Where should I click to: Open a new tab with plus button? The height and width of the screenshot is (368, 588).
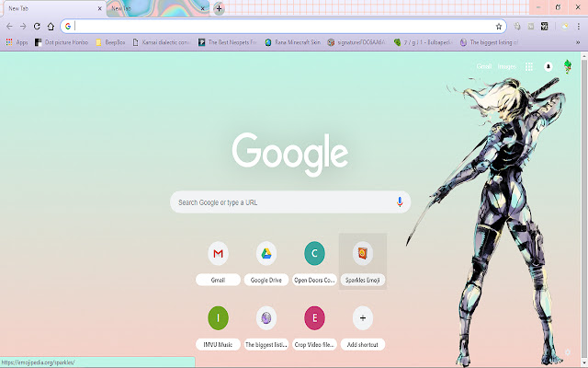click(219, 8)
